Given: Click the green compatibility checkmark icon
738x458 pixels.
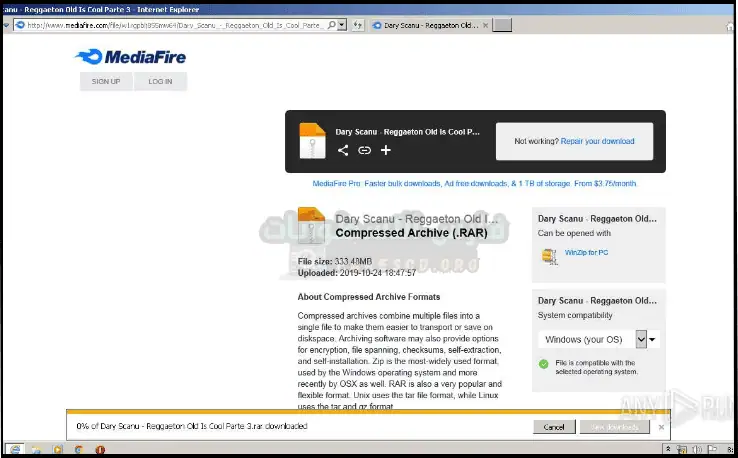Looking at the screenshot, I should coord(543,365).
